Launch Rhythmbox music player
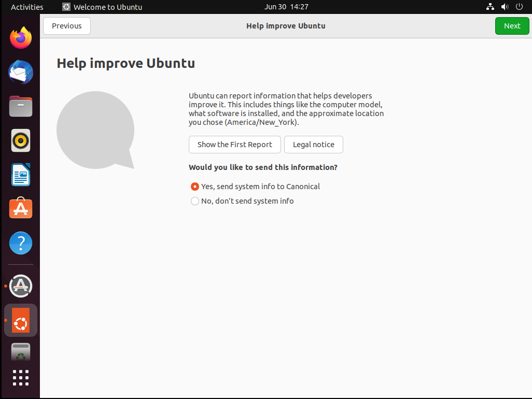 click(21, 140)
